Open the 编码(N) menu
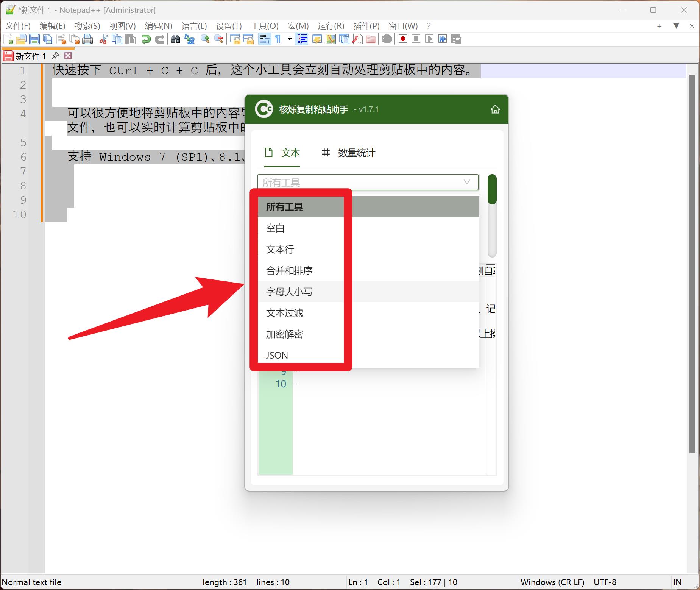This screenshot has height=590, width=700. tap(158, 26)
